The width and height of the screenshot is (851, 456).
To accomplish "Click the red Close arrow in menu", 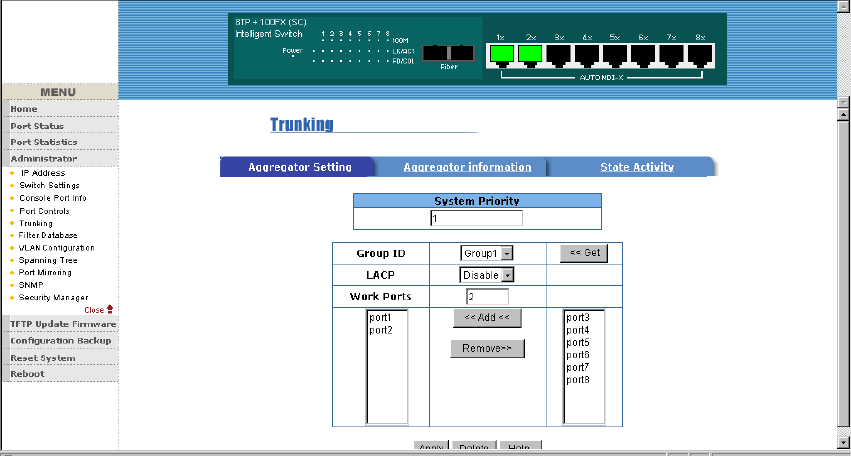I will click(x=110, y=309).
